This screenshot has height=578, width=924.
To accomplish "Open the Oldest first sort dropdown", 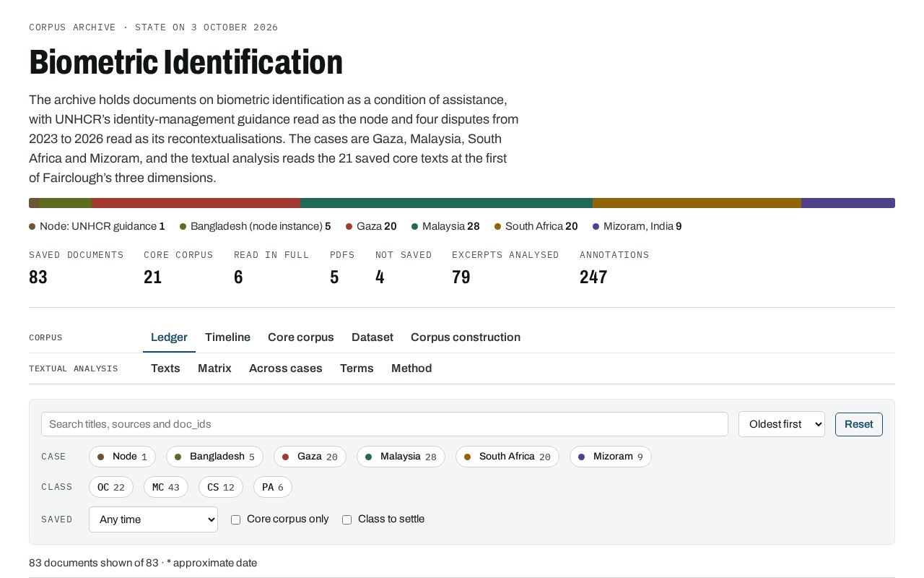I will coord(782,424).
